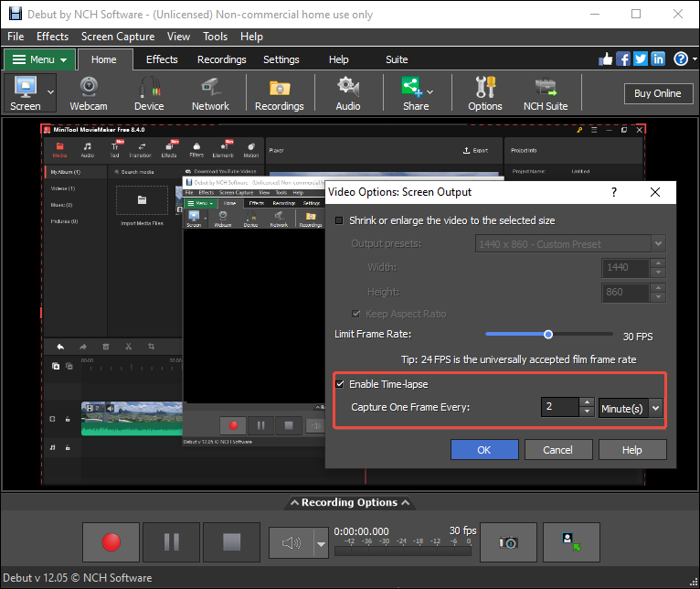Expand the Screen source dropdown arrow
The image size is (700, 589).
(50, 92)
